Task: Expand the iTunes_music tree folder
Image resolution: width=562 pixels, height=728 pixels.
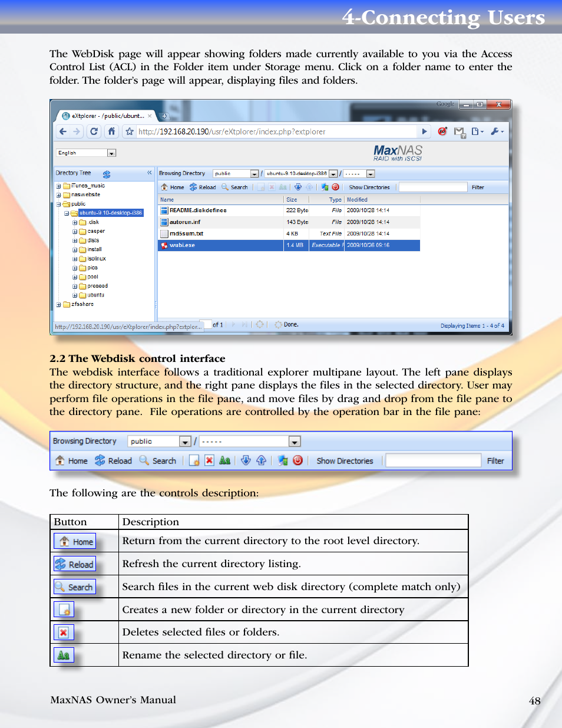Action: 59,186
